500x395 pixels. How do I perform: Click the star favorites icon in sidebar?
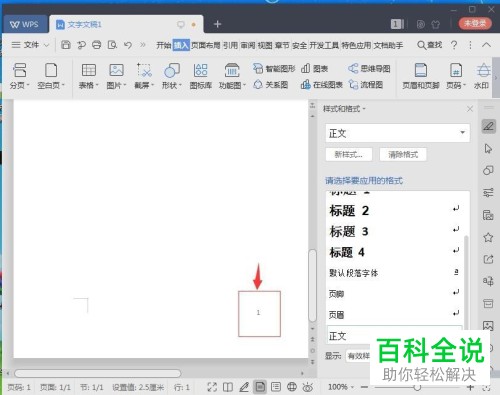tap(488, 237)
